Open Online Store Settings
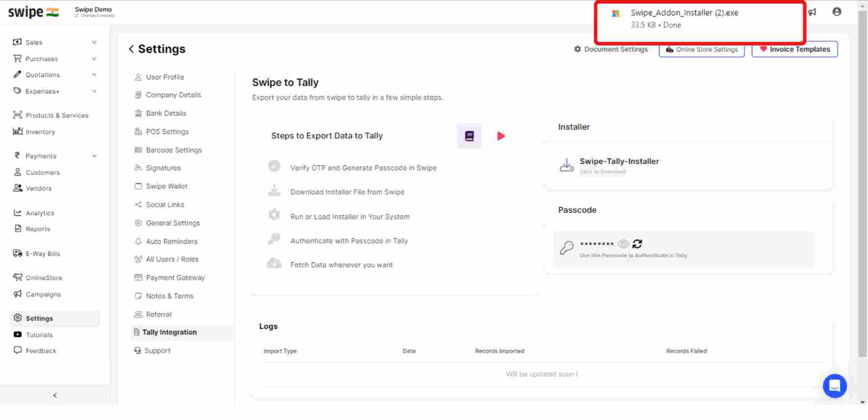This screenshot has width=868, height=420. coord(702,49)
